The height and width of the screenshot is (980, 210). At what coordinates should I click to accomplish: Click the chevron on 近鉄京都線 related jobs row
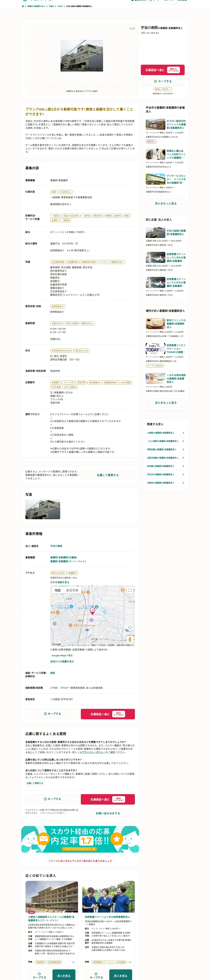pyautogui.click(x=183, y=458)
